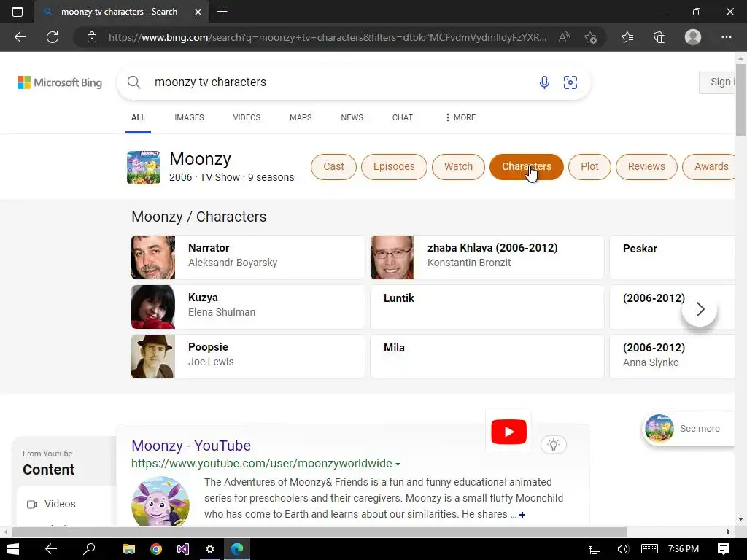
Task: Click the browser profile avatar
Action: 693,37
